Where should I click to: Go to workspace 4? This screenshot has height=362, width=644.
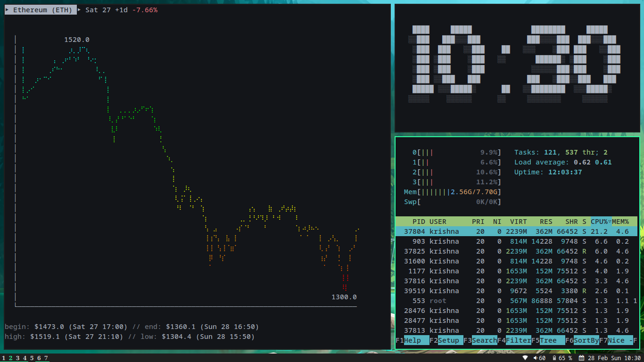[x=25, y=358]
